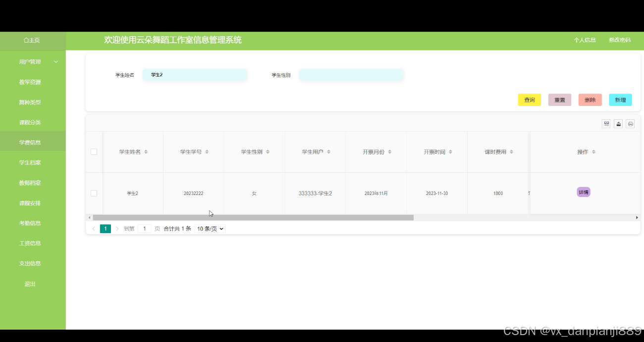Sort by 操作 column arrows
The image size is (644, 342).
[593, 152]
